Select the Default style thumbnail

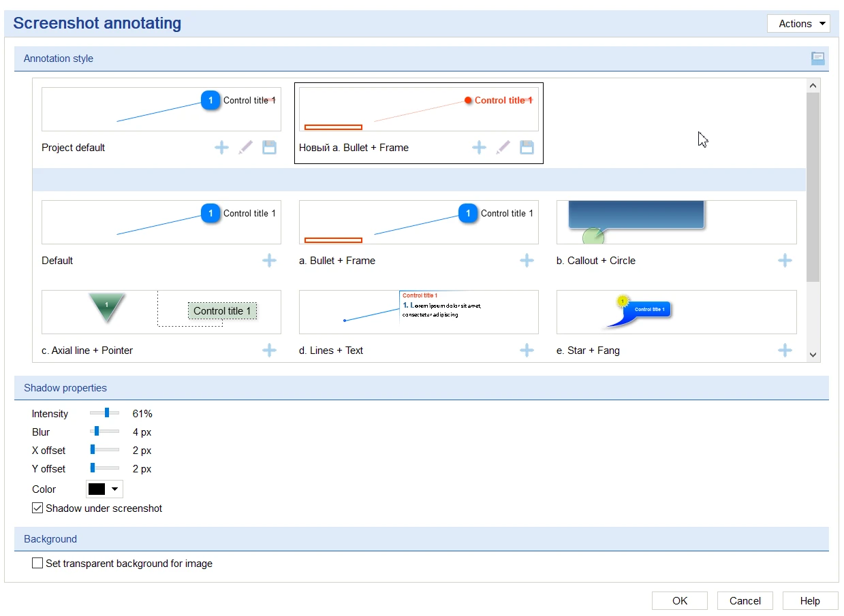(x=161, y=222)
